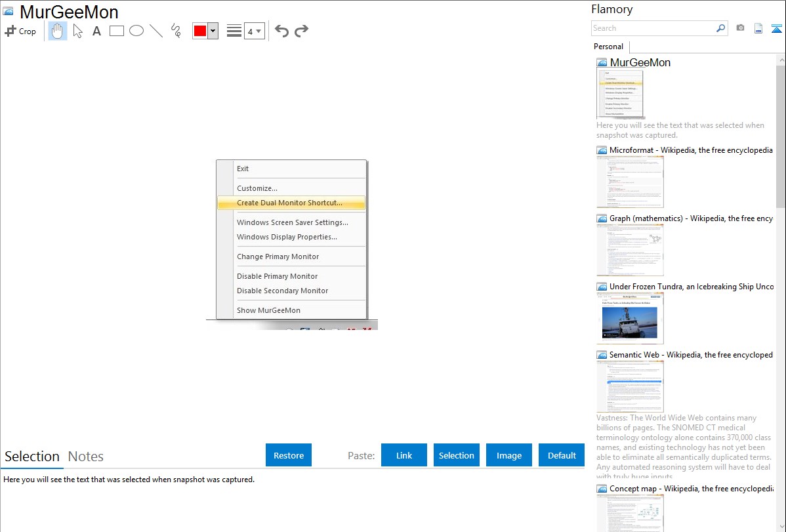The image size is (786, 532).
Task: Select the straight line tool
Action: coord(156,31)
